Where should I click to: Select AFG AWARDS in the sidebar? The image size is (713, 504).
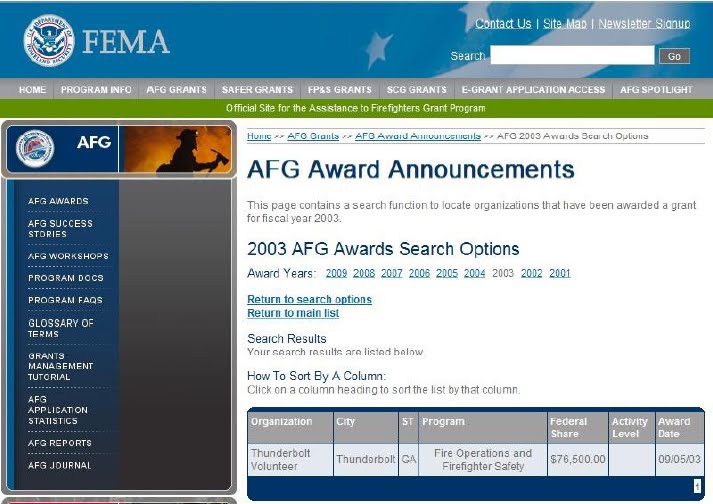click(58, 201)
